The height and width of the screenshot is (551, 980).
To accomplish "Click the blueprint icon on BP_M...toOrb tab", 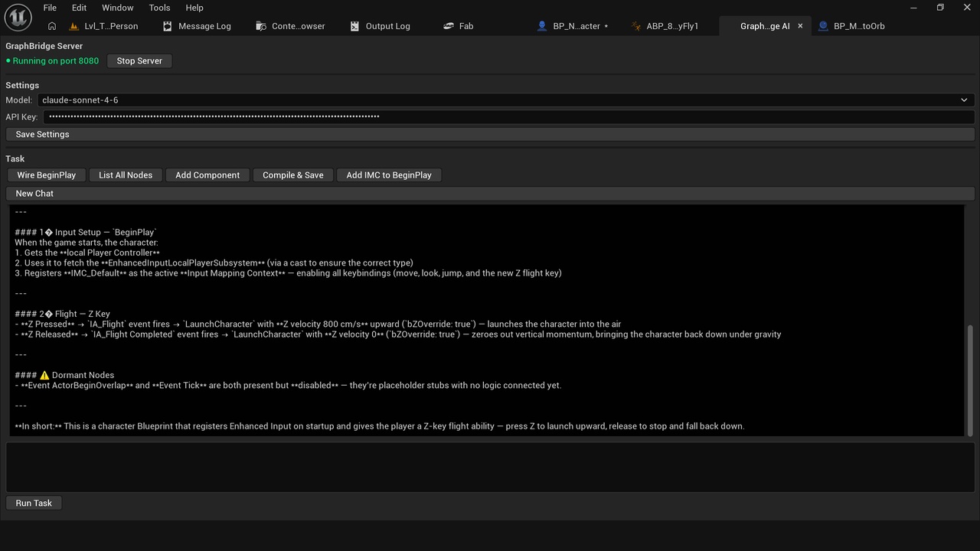I will [x=823, y=26].
